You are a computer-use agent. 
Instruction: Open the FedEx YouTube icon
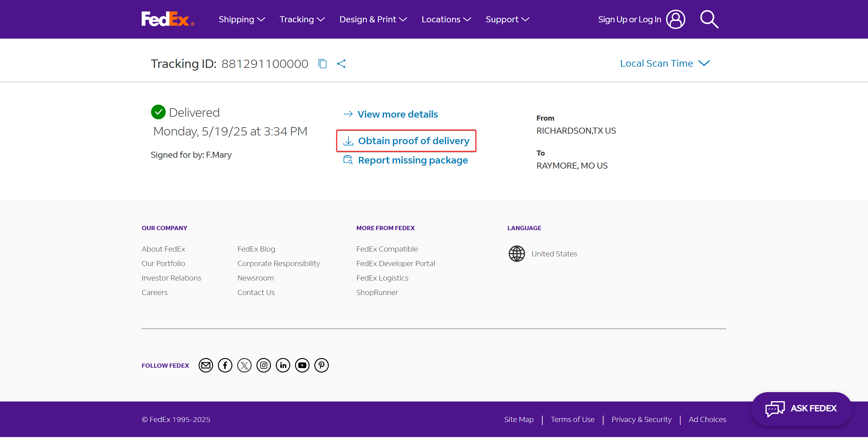click(x=302, y=365)
